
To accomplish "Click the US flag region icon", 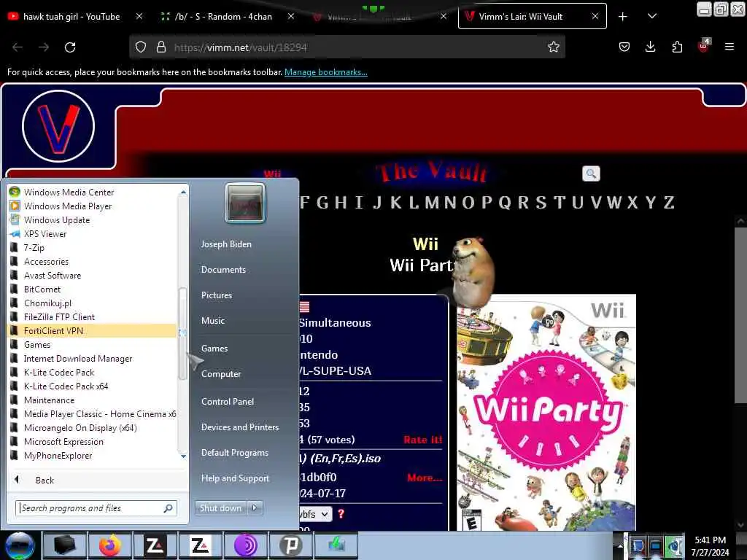I will pyautogui.click(x=304, y=307).
